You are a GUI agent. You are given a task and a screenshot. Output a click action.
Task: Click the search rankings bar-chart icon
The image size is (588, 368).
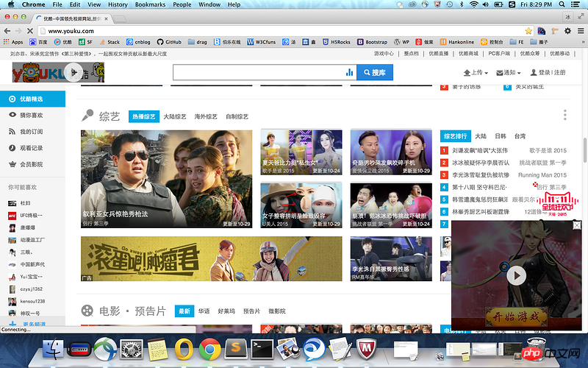point(349,72)
